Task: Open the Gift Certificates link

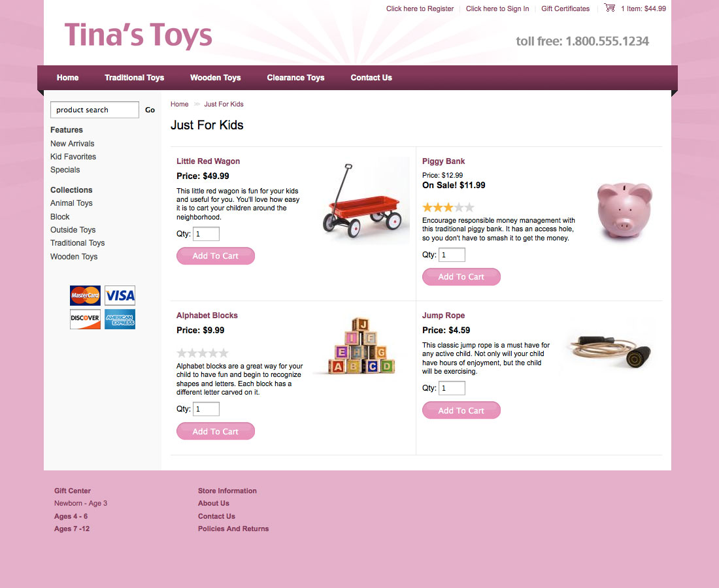Action: pyautogui.click(x=565, y=8)
